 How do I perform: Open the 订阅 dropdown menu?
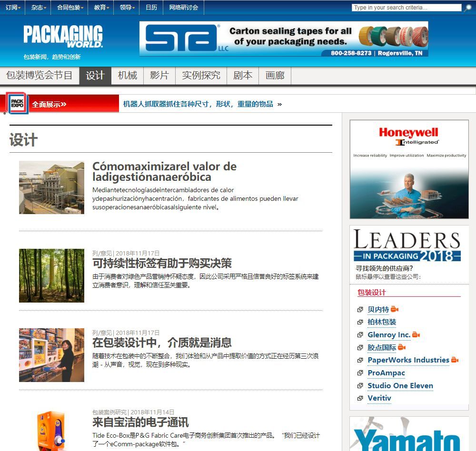click(13, 8)
